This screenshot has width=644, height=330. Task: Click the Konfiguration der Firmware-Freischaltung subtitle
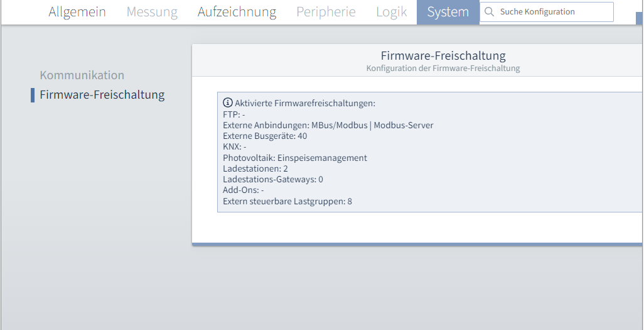pyautogui.click(x=443, y=69)
